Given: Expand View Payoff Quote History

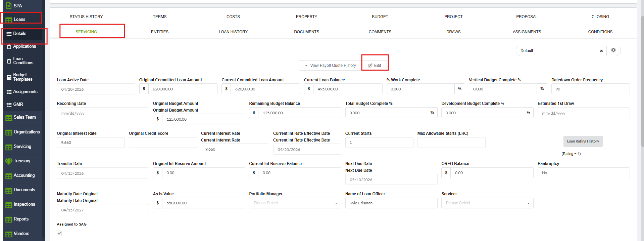Looking at the screenshot, I should [330, 66].
